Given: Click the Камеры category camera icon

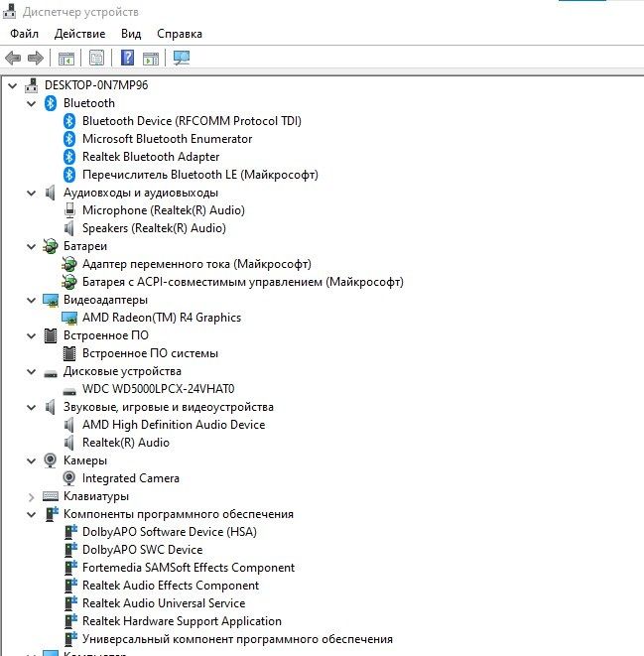Looking at the screenshot, I should click(x=51, y=460).
